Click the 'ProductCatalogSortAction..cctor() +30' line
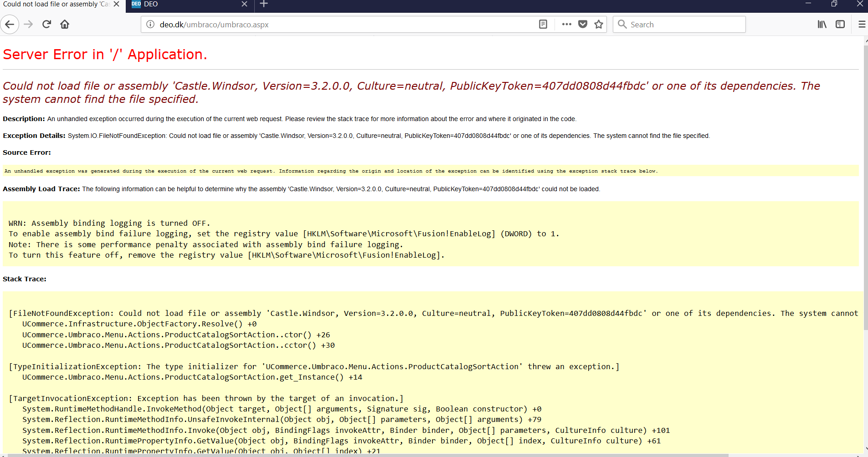The height and width of the screenshot is (457, 868). 179,345
